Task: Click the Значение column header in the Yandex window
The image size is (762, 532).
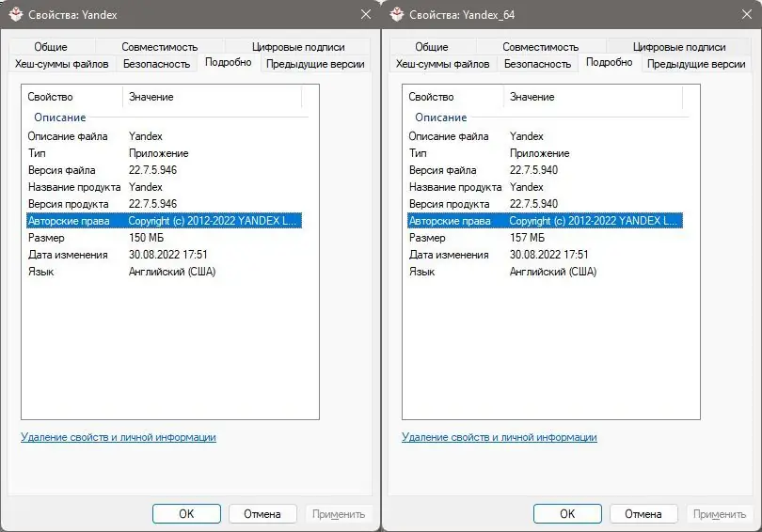Action: (213, 97)
